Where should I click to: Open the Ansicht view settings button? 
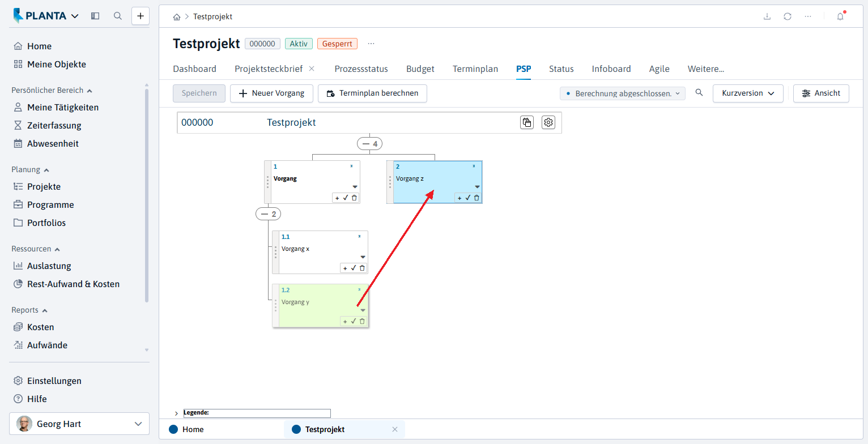coord(821,93)
